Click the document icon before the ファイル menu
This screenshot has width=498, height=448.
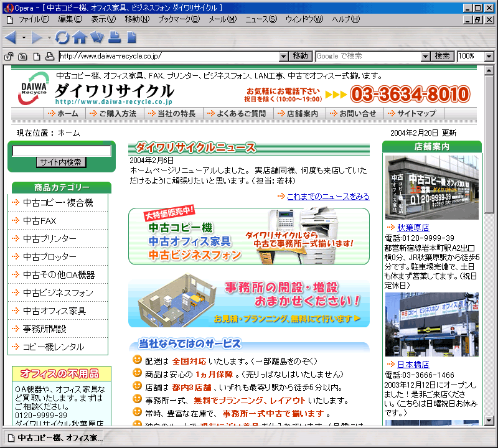coord(10,20)
